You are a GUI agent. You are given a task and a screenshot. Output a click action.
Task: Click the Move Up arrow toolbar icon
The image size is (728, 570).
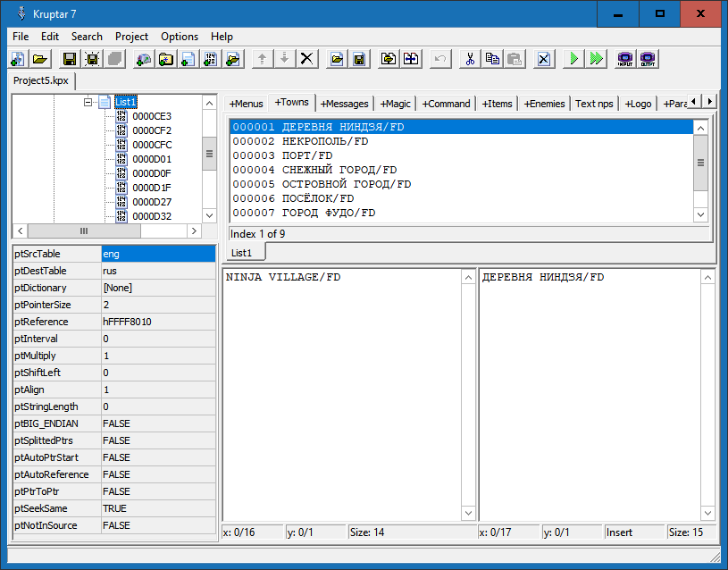tap(263, 59)
